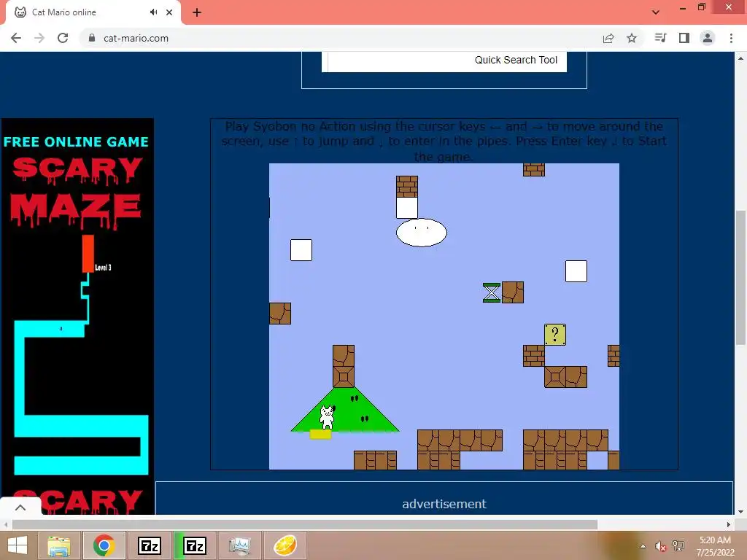Go forward with the browser arrow

(x=39, y=38)
